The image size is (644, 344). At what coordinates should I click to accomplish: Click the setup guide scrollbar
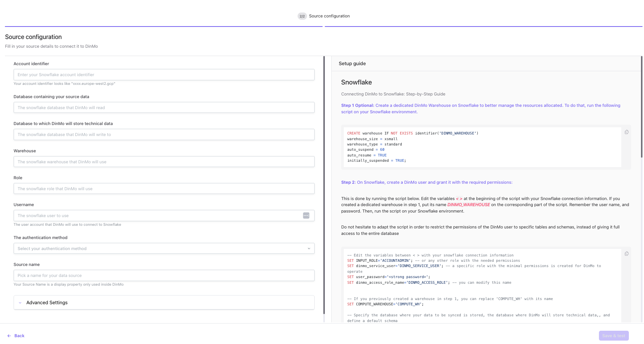pyautogui.click(x=641, y=107)
